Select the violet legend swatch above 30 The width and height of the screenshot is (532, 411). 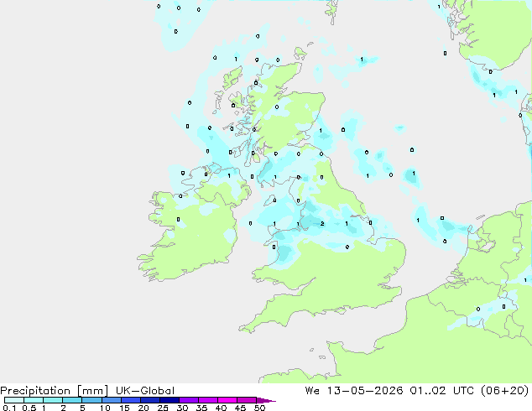coord(189,400)
